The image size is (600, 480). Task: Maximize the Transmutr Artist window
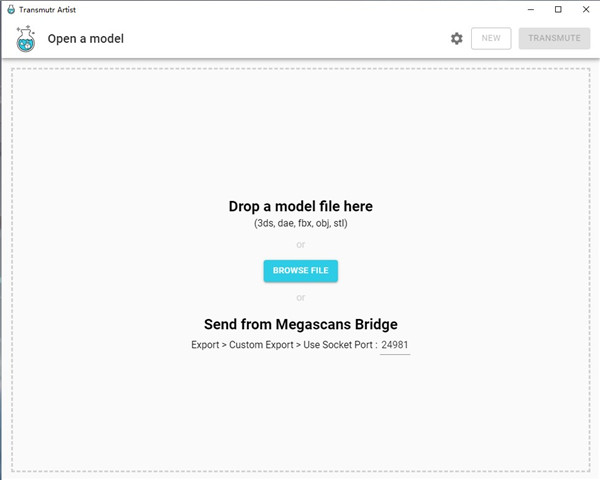tap(558, 9)
